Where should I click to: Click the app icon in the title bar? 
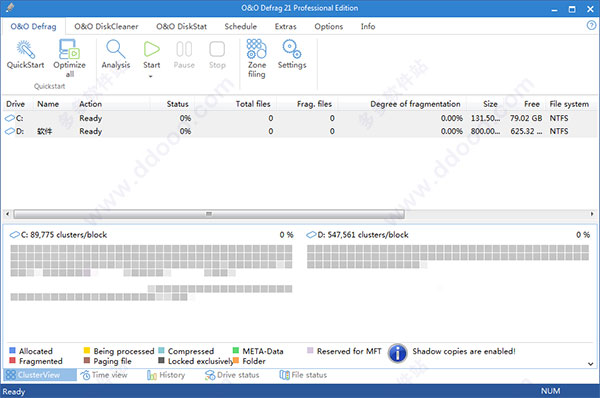10,8
